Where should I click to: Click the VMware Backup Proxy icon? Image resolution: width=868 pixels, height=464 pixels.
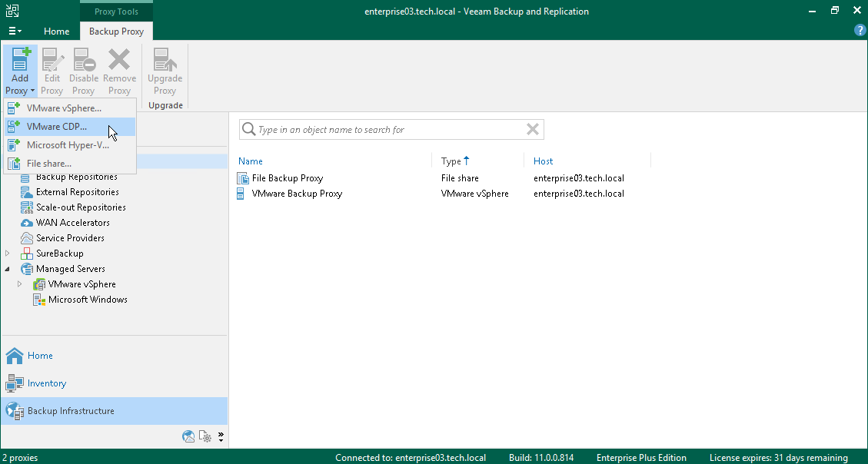coord(240,194)
